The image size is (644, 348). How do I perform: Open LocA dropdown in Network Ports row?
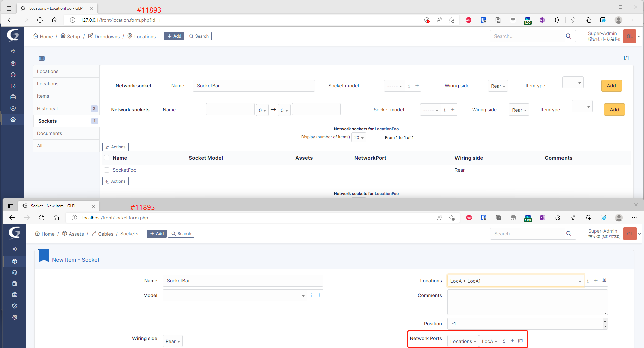(x=489, y=341)
